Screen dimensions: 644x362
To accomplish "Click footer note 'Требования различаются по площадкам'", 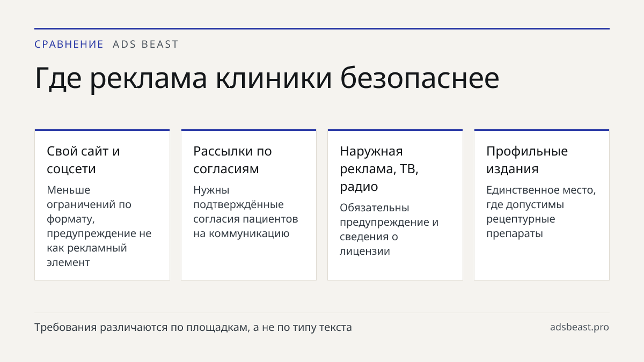I will pyautogui.click(x=141, y=327).
